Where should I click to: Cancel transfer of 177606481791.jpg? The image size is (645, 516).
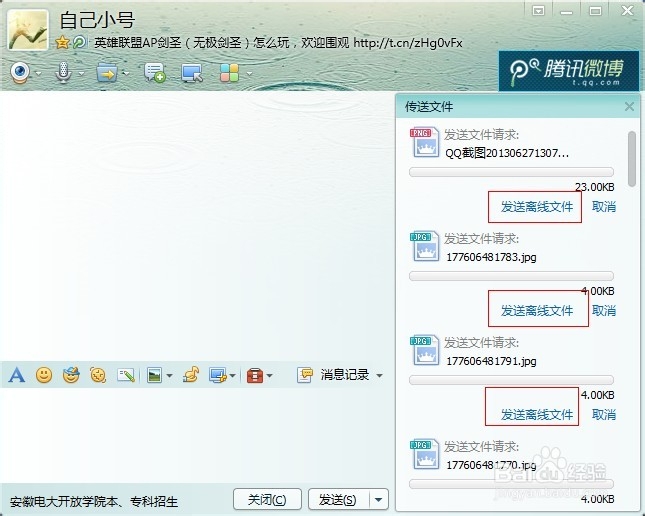pyautogui.click(x=604, y=415)
